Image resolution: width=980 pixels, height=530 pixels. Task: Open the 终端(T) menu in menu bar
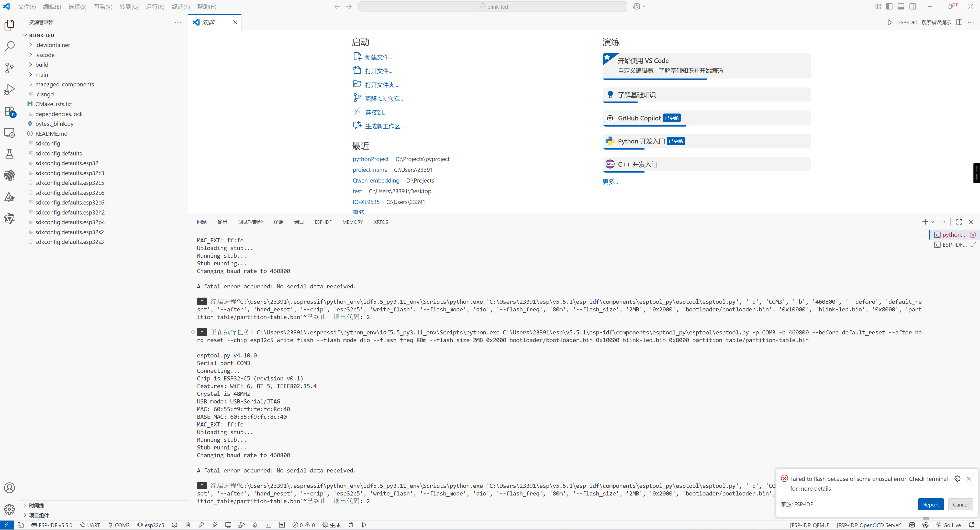coord(180,6)
